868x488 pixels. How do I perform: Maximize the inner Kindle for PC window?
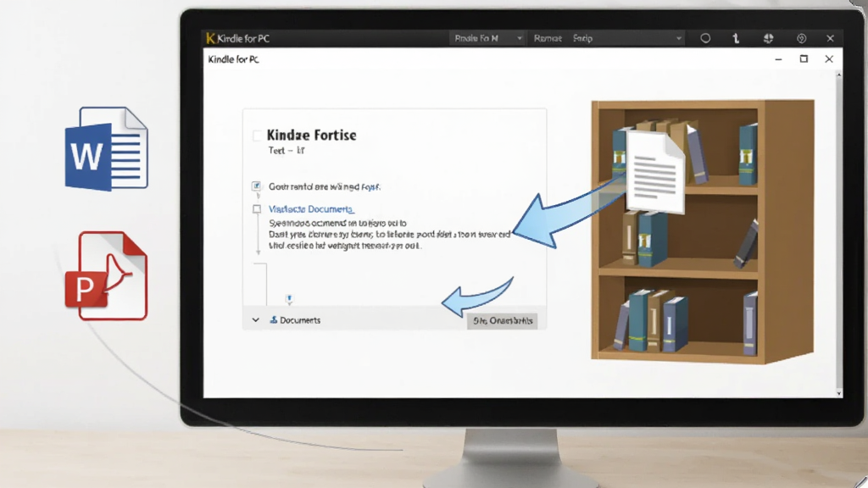coord(804,58)
